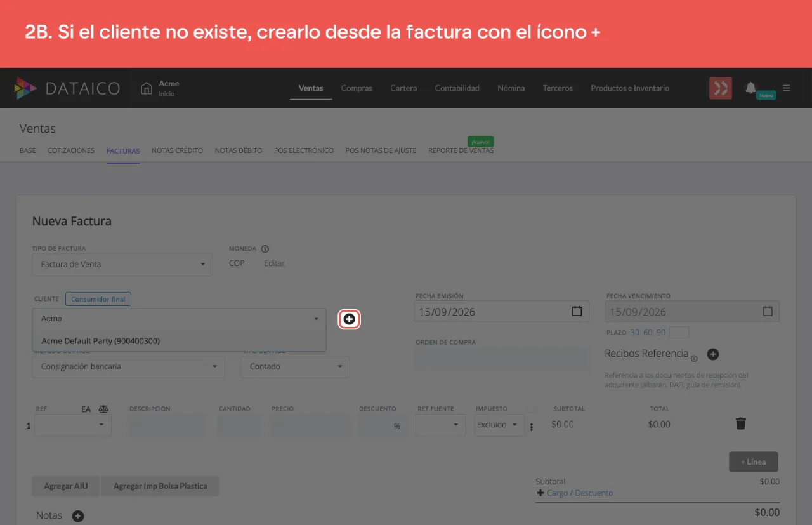Click the Agregar Imp Bolsa Plastica button
The image size is (812, 525).
[x=160, y=486]
